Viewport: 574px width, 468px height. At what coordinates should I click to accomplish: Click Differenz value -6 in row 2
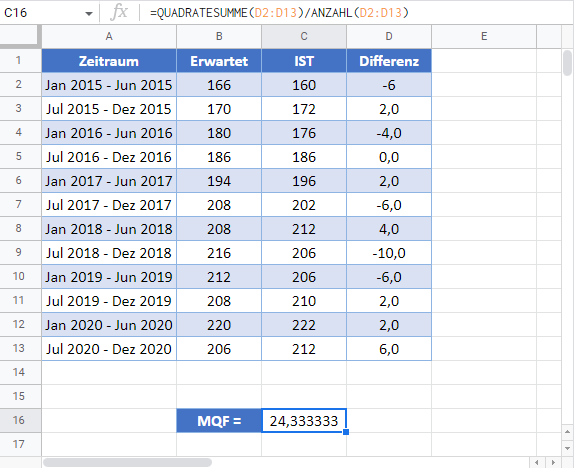pos(389,85)
